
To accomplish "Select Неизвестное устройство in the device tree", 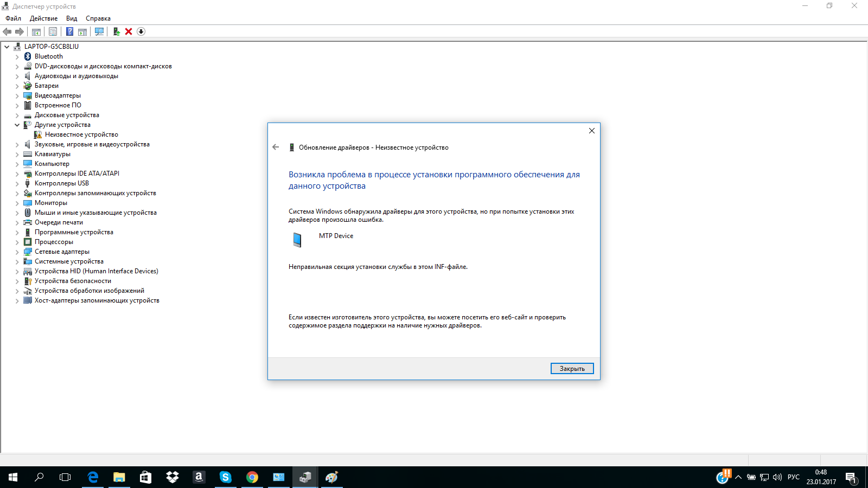I will pos(81,134).
